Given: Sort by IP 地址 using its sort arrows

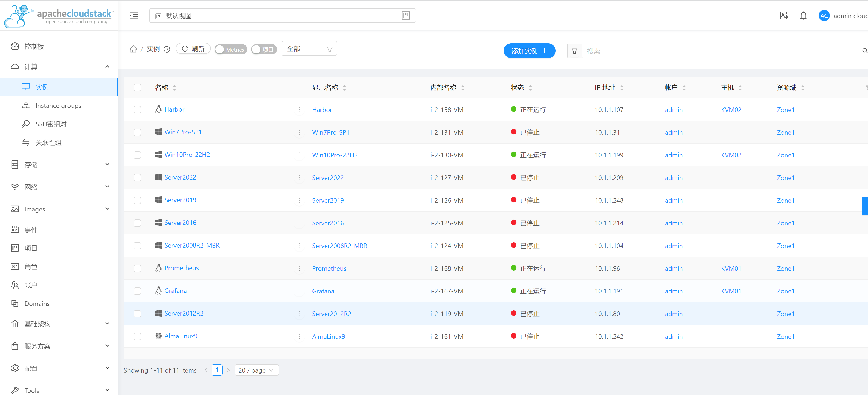Looking at the screenshot, I should point(621,88).
